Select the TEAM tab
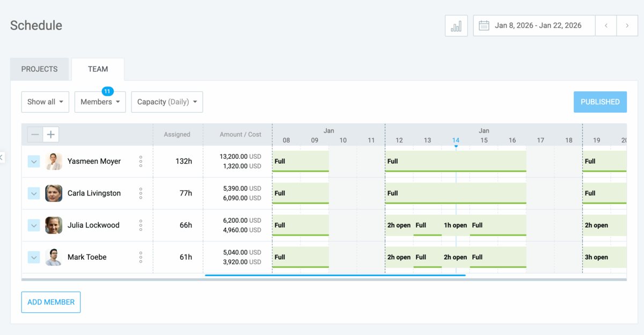 point(98,69)
